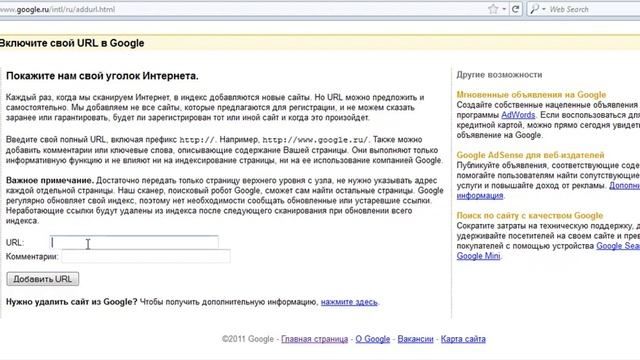Image resolution: width=640 pixels, height=360 pixels.
Task: Click the Комментарии: field label
Action: 32,257
